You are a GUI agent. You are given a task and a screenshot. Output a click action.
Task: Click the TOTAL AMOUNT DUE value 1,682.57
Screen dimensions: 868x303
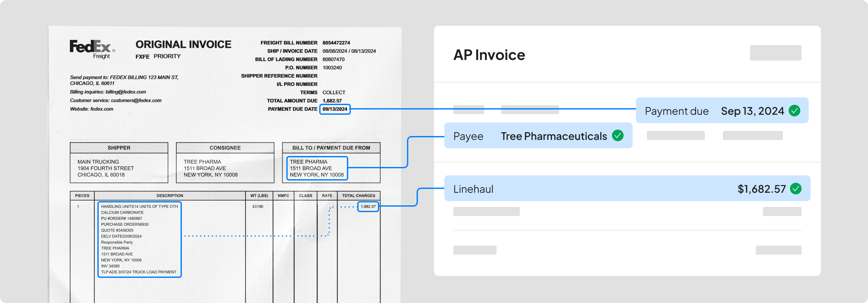click(x=331, y=101)
